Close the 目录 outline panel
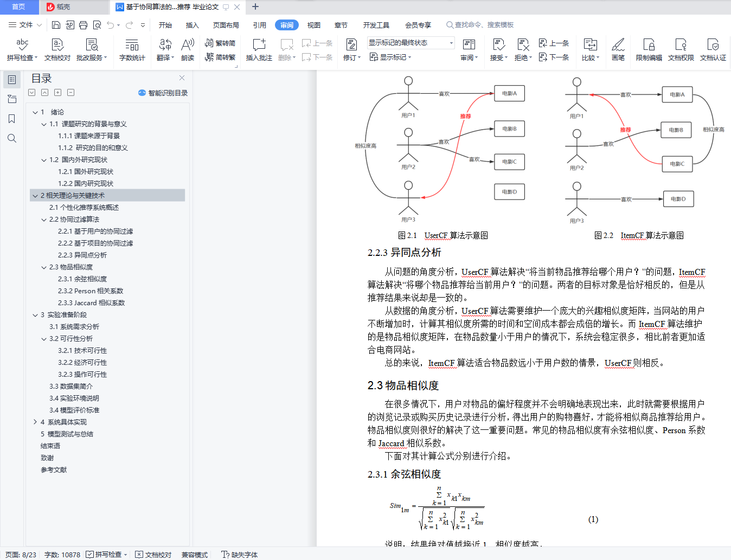731x560 pixels. click(182, 78)
